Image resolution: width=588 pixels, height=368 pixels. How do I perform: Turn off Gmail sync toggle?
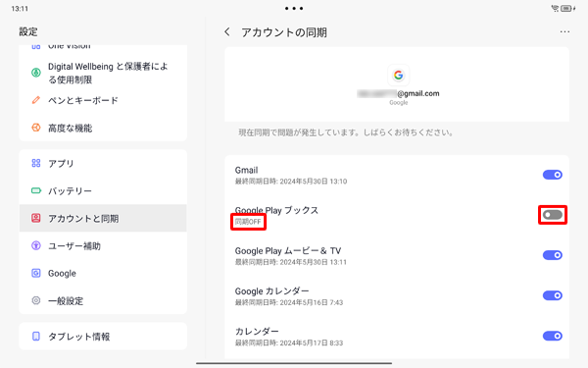553,175
